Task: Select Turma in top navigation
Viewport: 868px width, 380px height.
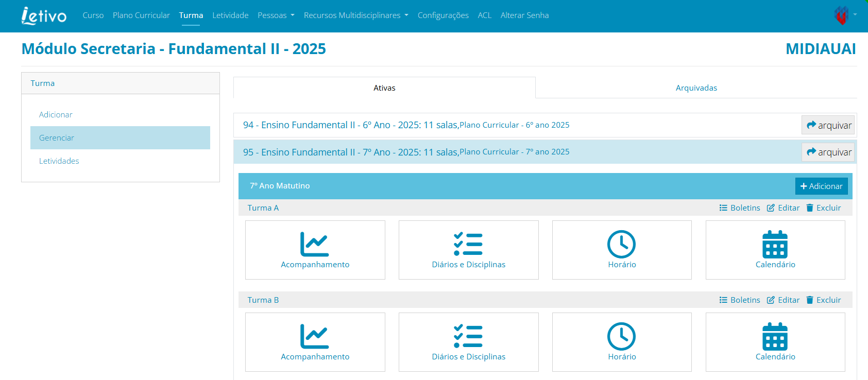Action: click(191, 15)
